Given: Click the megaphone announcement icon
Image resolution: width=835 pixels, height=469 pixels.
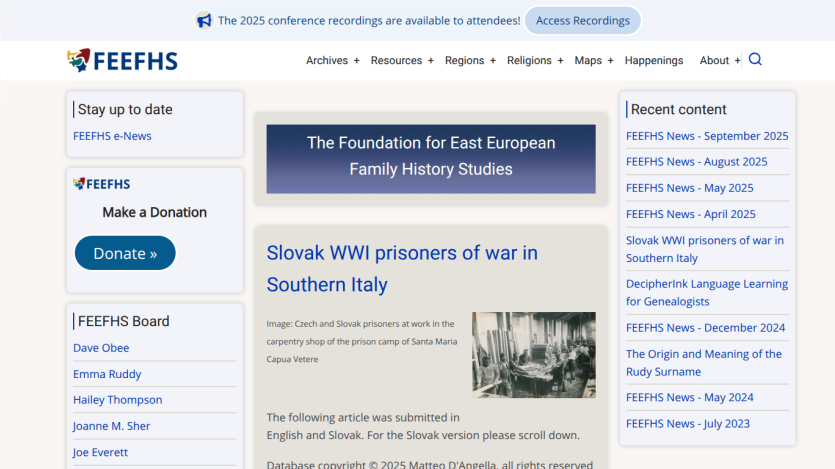Looking at the screenshot, I should point(204,21).
